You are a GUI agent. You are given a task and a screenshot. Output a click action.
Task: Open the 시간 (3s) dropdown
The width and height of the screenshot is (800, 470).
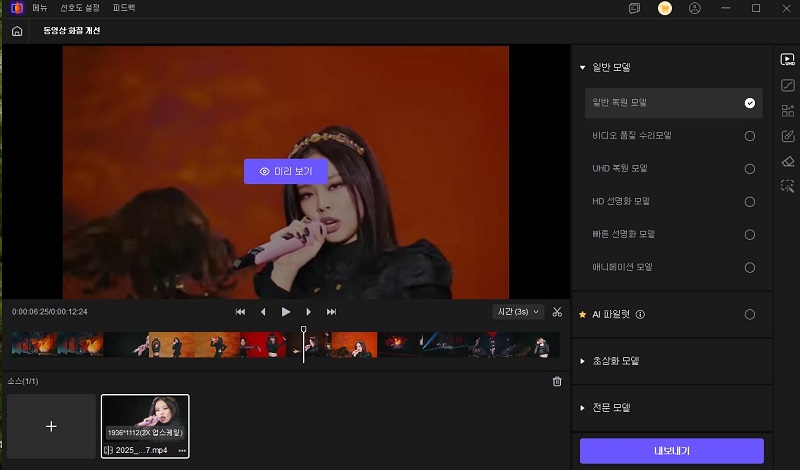[518, 312]
